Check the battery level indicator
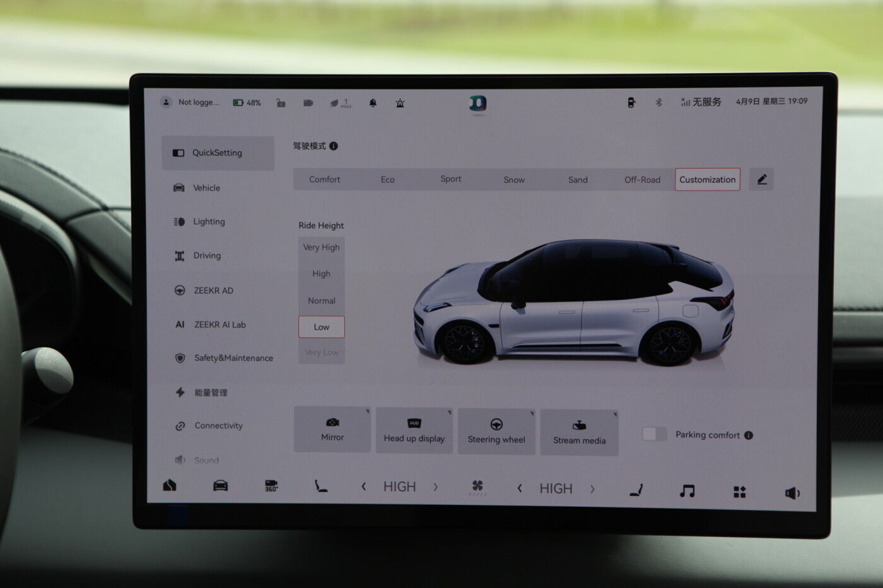Screen dimensions: 883x588 tap(247, 103)
